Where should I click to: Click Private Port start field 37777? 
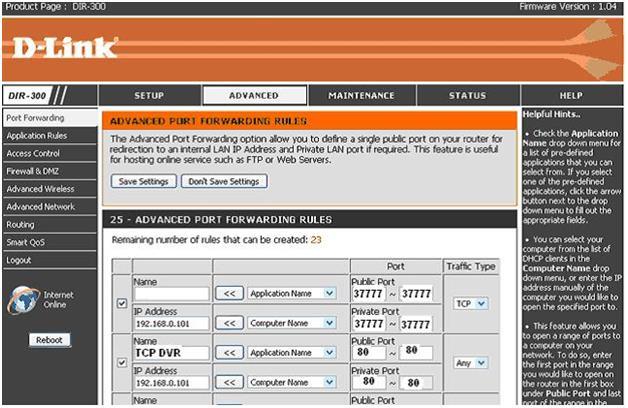click(x=368, y=324)
